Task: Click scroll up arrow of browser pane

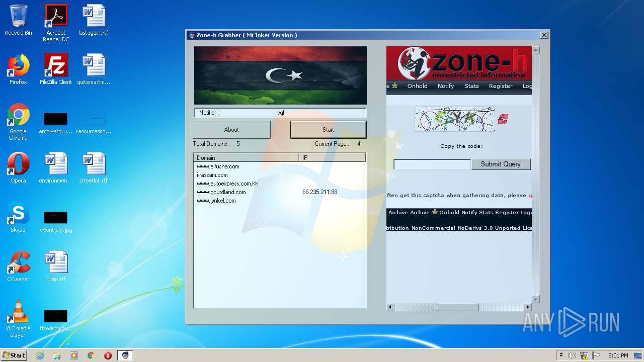Action: [536, 50]
